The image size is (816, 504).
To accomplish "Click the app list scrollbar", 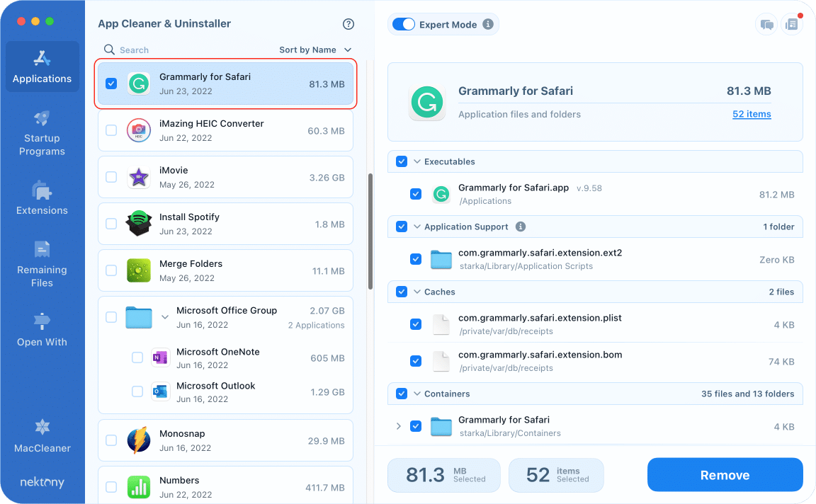I will (370, 231).
